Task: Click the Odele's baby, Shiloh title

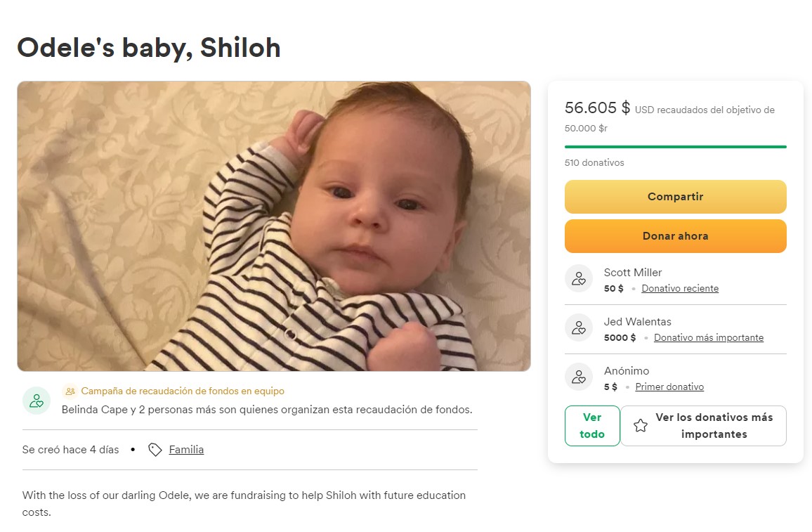Action: pos(149,47)
